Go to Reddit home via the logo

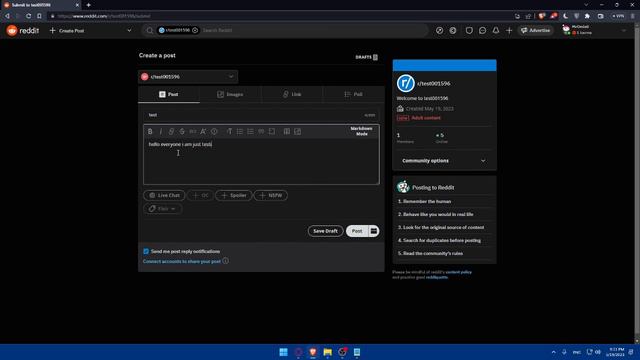coord(23,31)
